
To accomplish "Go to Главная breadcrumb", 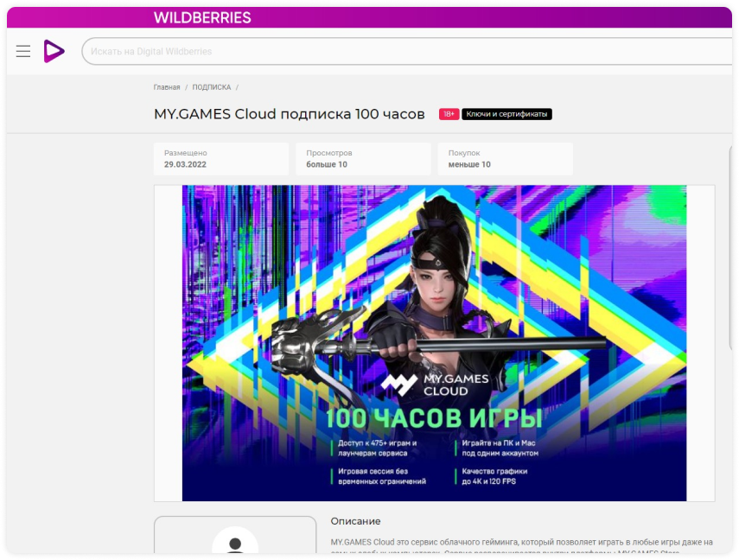I will (166, 87).
